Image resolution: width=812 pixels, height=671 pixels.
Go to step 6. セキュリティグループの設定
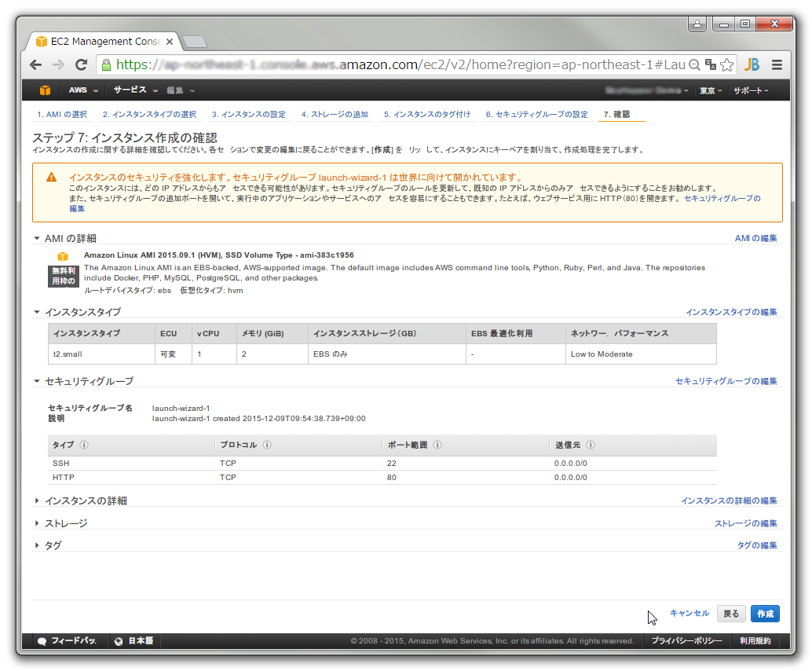point(537,115)
